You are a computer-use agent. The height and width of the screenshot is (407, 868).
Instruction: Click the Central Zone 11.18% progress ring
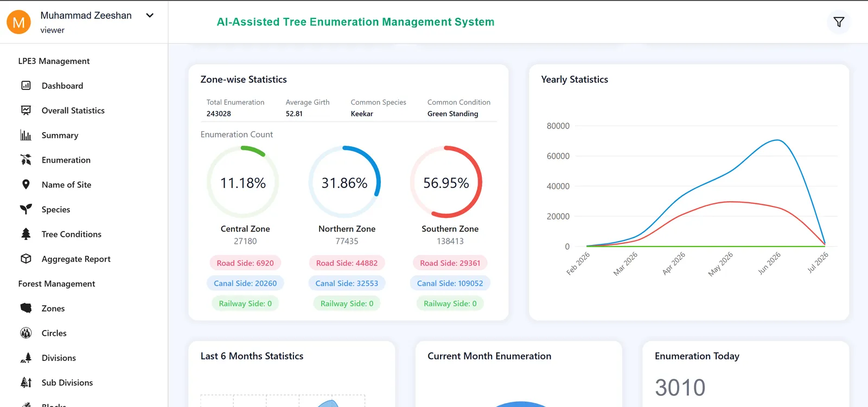[x=243, y=183]
